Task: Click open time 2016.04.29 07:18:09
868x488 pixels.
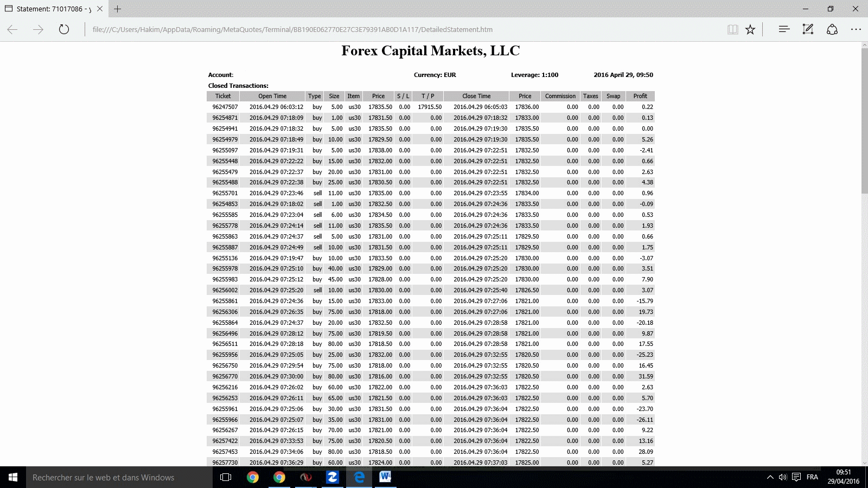Action: tap(277, 118)
